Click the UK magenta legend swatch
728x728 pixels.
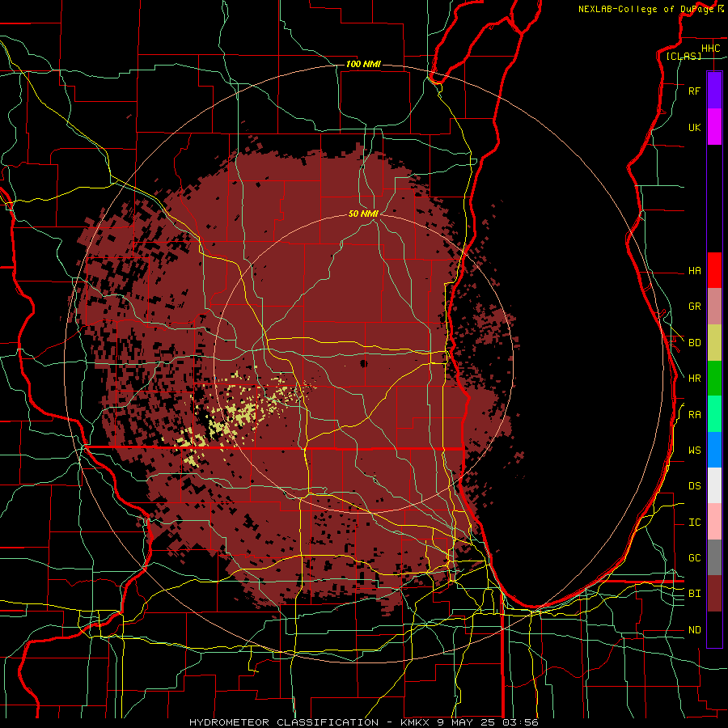point(714,127)
